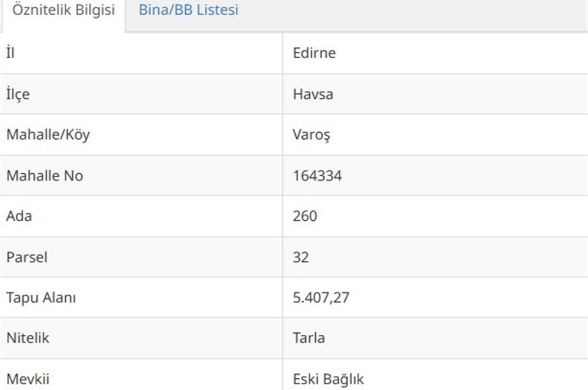Switch to the Bina/BB Listesi tab
This screenshot has height=390, width=588.
coord(188,10)
